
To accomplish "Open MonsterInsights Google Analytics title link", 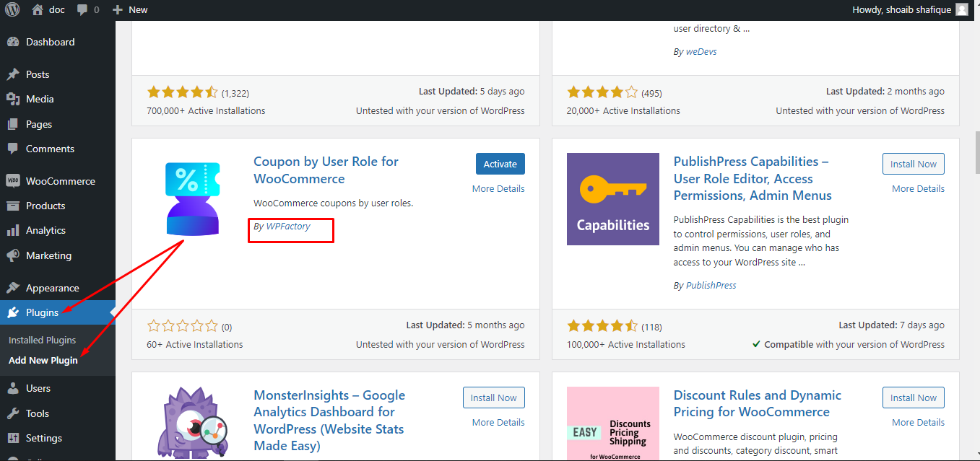I will click(329, 421).
